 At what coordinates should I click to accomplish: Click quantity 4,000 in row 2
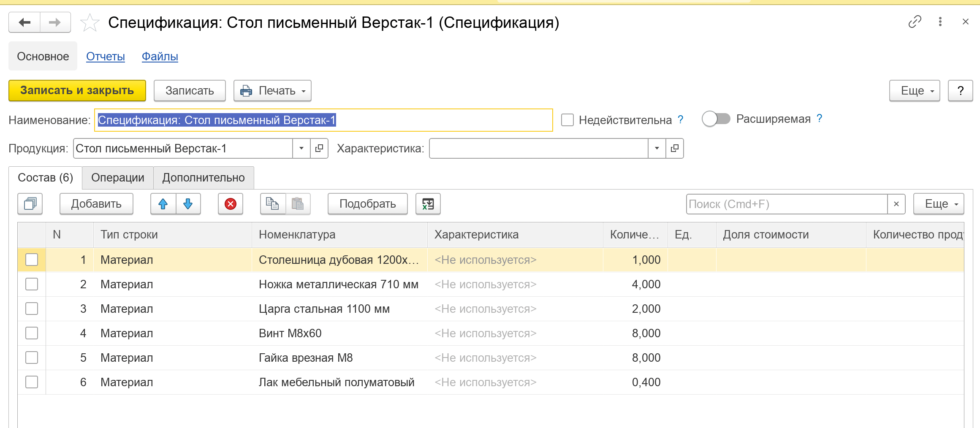(635, 284)
